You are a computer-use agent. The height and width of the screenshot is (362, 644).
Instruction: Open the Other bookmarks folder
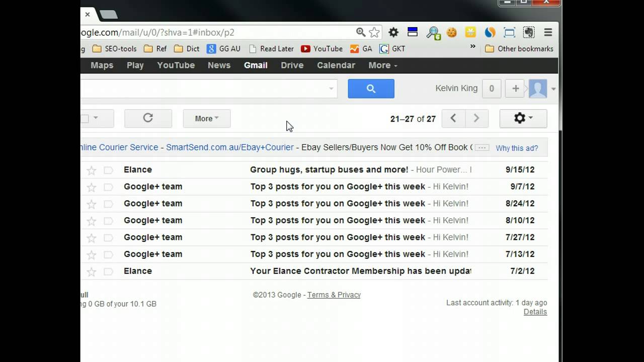click(519, 49)
